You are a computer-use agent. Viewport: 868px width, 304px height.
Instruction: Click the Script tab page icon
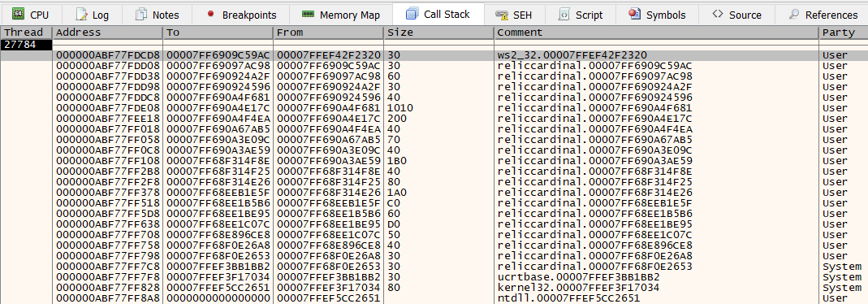(x=564, y=14)
